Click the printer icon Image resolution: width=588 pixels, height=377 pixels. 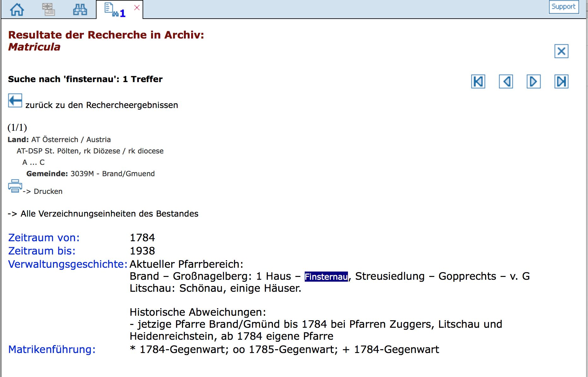tap(15, 186)
